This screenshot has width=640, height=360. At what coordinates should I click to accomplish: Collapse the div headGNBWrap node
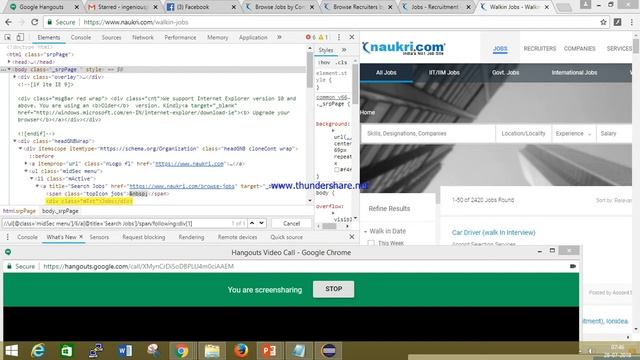[x=15, y=141]
